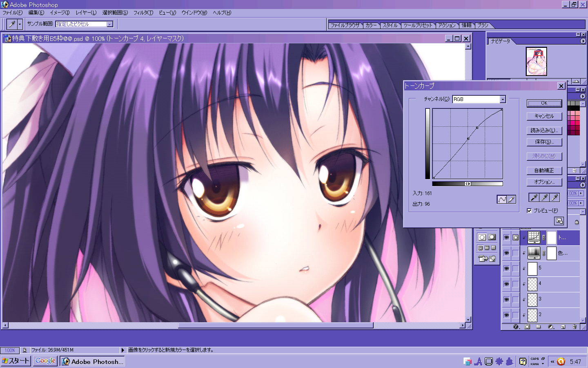
Task: Click the 読み込み(L)... button
Action: [544, 130]
